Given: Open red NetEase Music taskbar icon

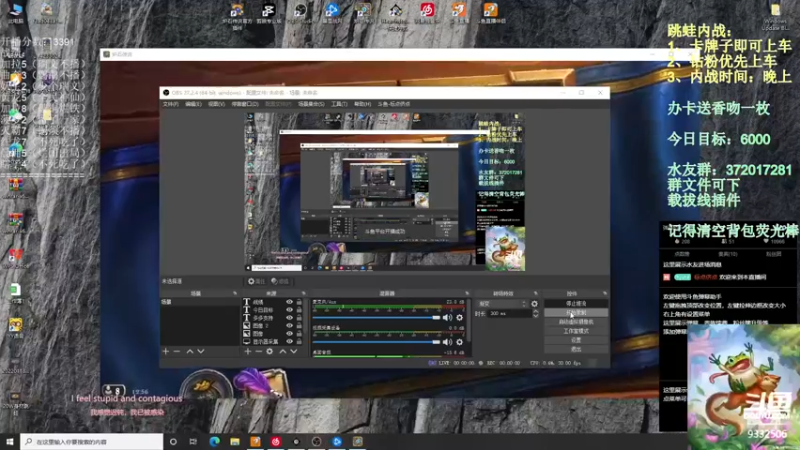Looking at the screenshot, I should [x=276, y=441].
